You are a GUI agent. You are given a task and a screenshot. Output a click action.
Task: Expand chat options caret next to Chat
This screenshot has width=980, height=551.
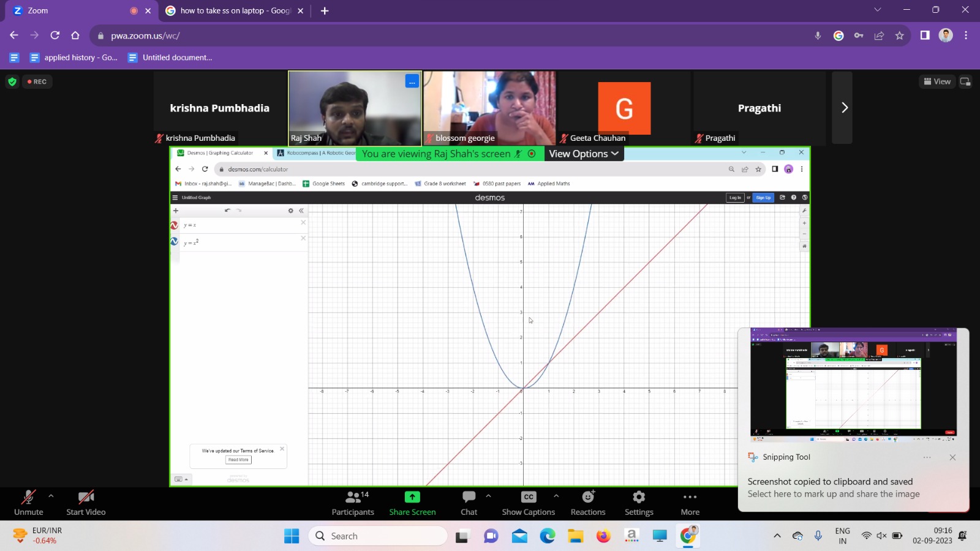coord(488,496)
